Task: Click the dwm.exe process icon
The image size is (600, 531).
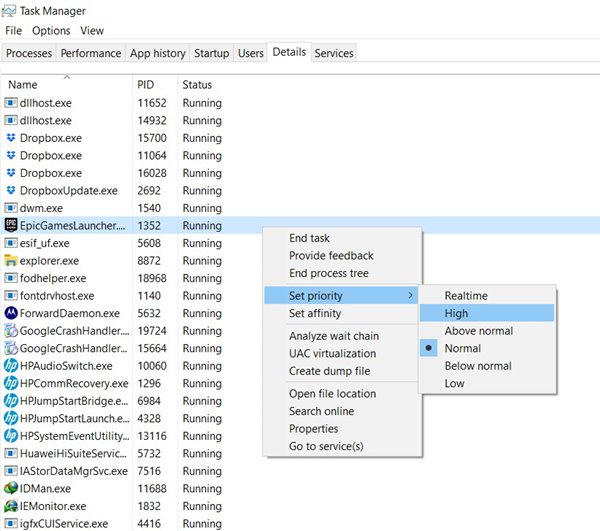Action: pyautogui.click(x=11, y=208)
